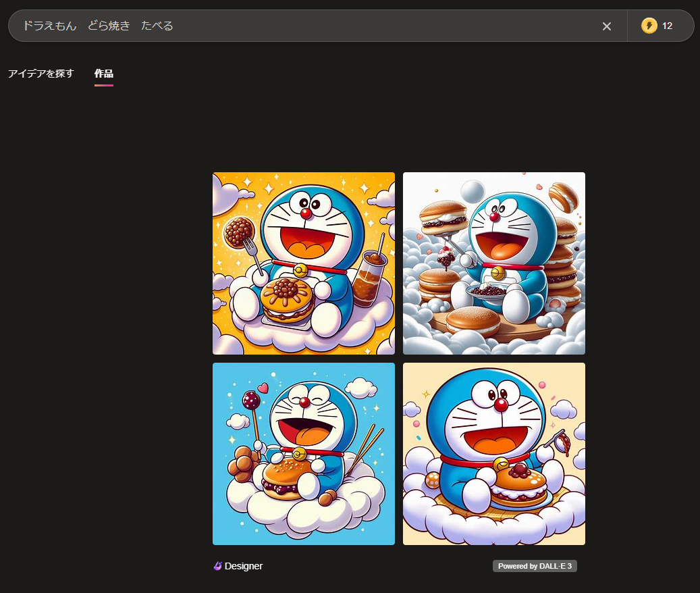Viewport: 700px width, 593px height.
Task: Click the boost count 12
Action: click(x=667, y=26)
